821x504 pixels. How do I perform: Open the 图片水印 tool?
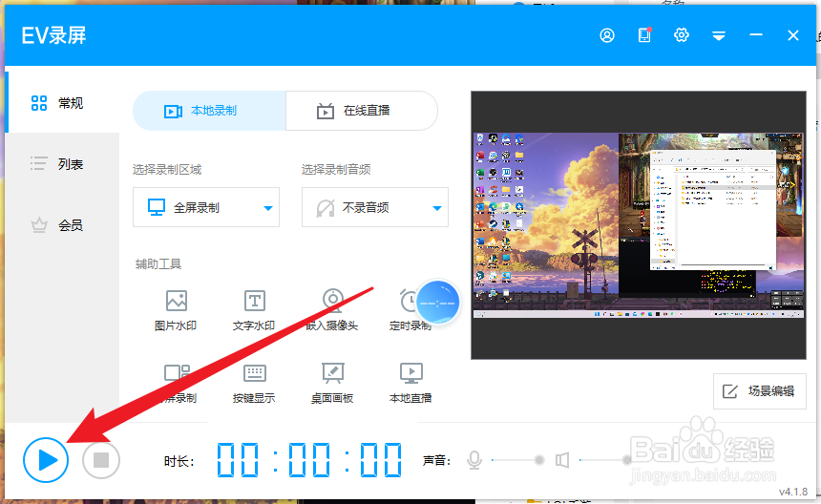(176, 310)
